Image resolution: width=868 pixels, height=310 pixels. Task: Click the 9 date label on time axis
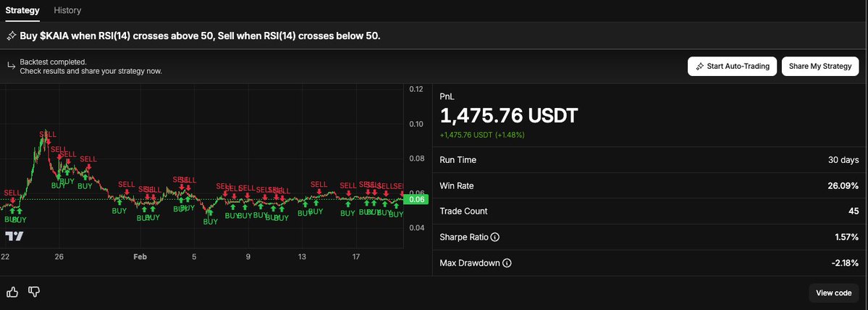pos(248,257)
